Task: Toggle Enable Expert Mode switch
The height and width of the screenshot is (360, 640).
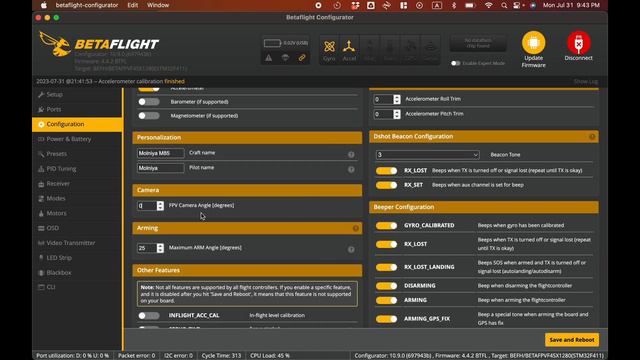Action: pos(456,63)
